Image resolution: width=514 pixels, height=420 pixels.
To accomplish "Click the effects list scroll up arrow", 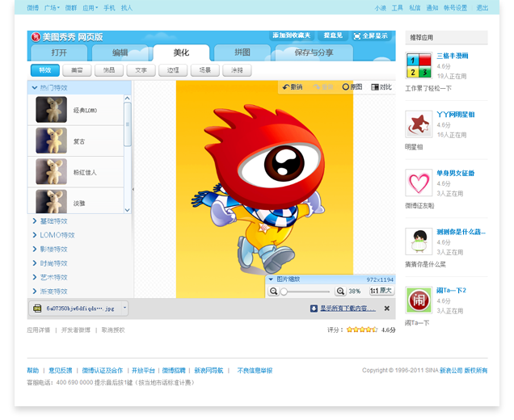I will (128, 99).
